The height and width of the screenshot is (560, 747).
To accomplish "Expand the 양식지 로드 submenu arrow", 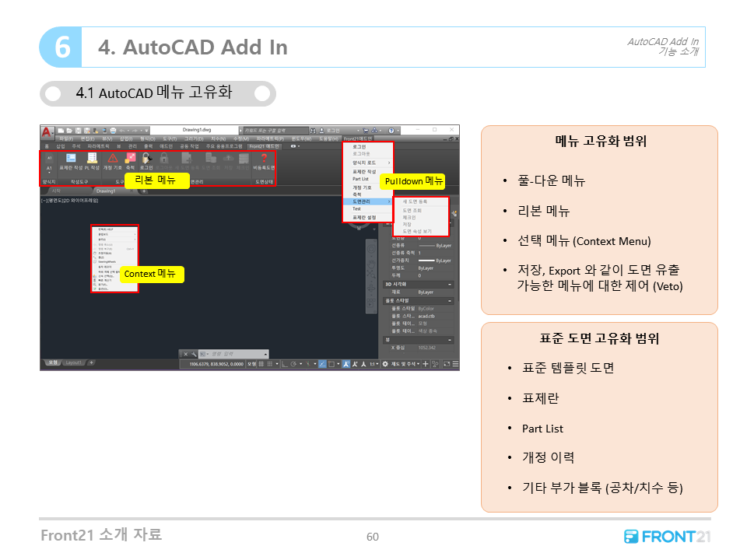I will pos(389,163).
